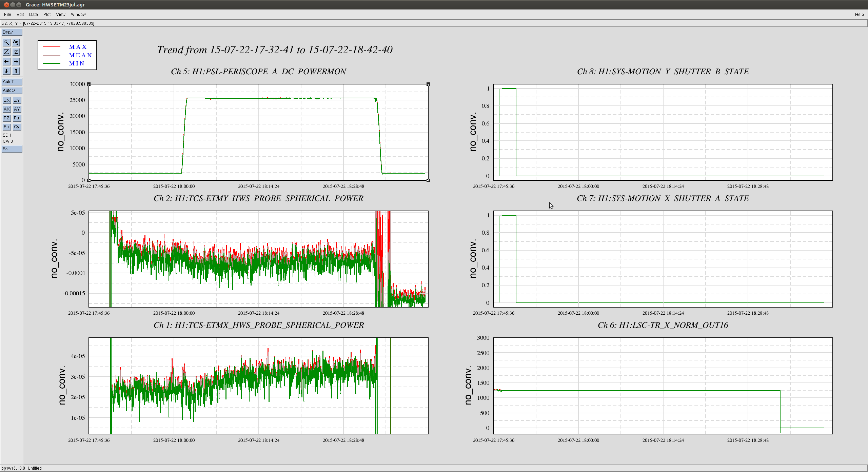
Task: Click the Ch 7 X_SHUTTER_A_STATE title
Action: 663,198
